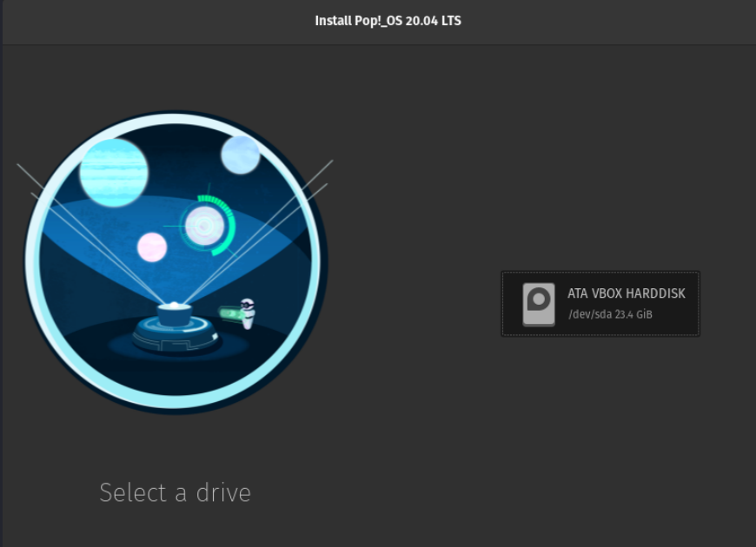Click the /dev/sda 23.4 GiB text
756x547 pixels.
pos(610,314)
